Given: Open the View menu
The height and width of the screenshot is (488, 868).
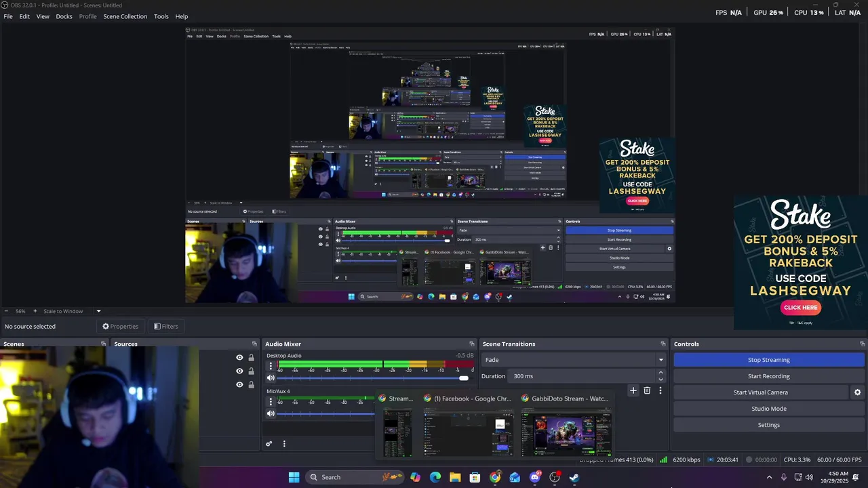Looking at the screenshot, I should tap(43, 16).
